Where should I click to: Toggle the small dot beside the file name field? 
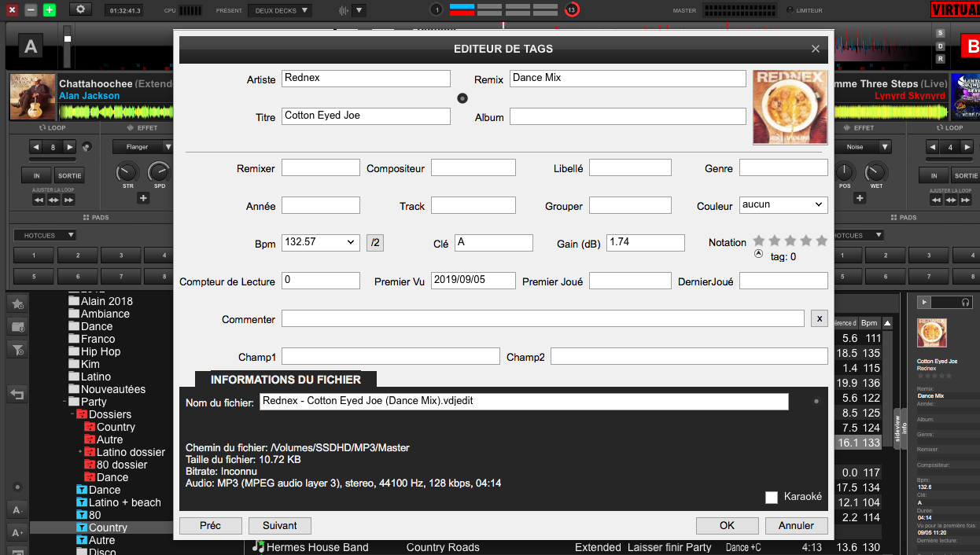pos(816,402)
